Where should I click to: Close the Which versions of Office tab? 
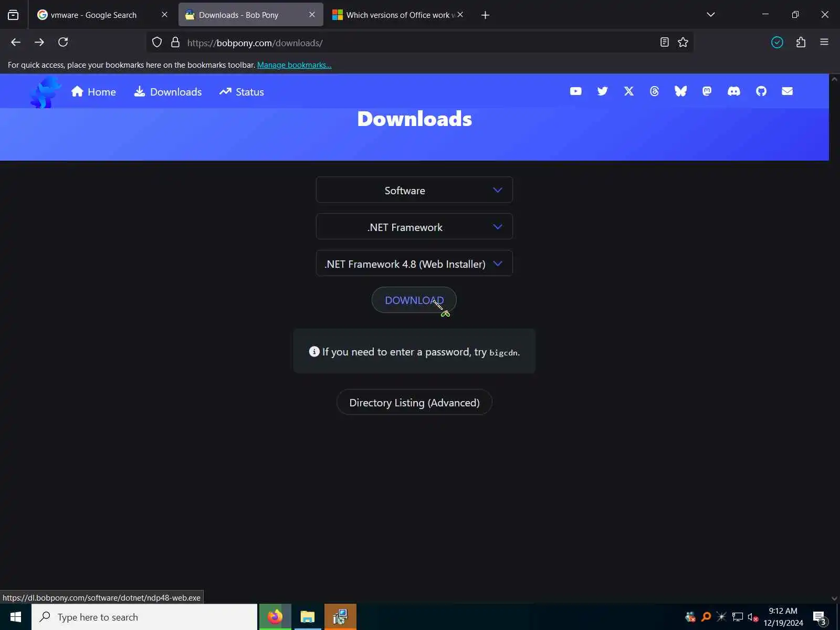(x=460, y=15)
